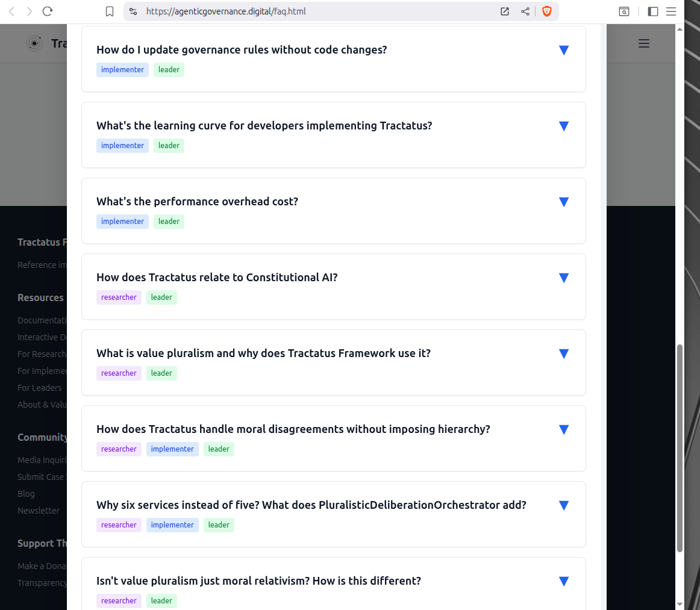700x610 pixels.
Task: Click researcher tag under moral disagreements question
Action: pos(119,449)
